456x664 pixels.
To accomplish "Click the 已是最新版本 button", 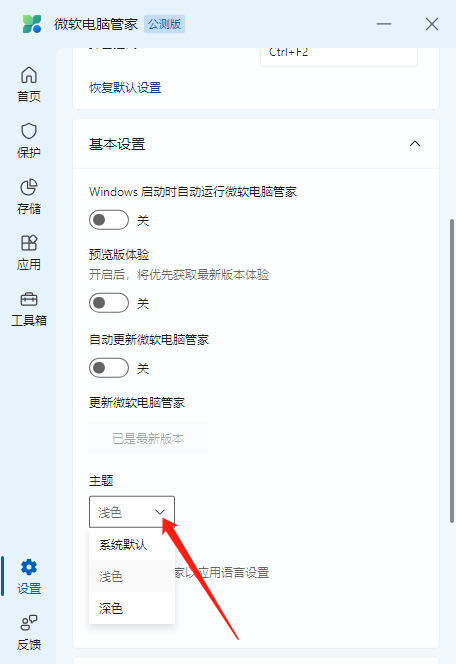I will (x=148, y=438).
